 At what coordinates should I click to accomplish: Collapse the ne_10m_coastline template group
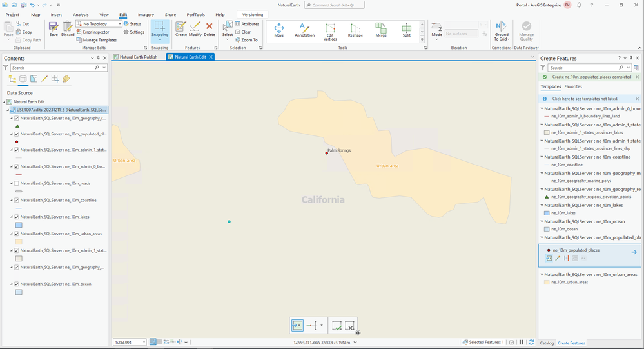point(542,157)
